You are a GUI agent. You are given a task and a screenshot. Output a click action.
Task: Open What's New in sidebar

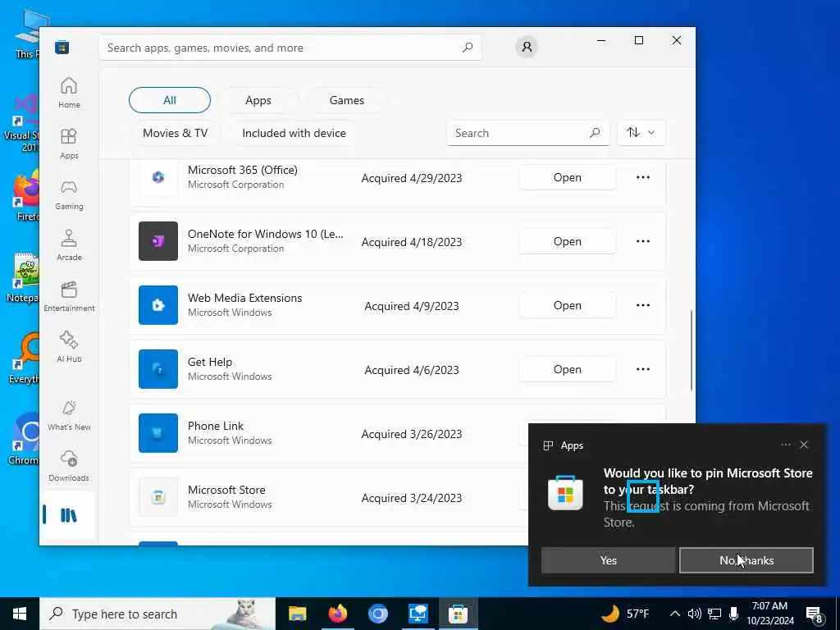pyautogui.click(x=69, y=415)
